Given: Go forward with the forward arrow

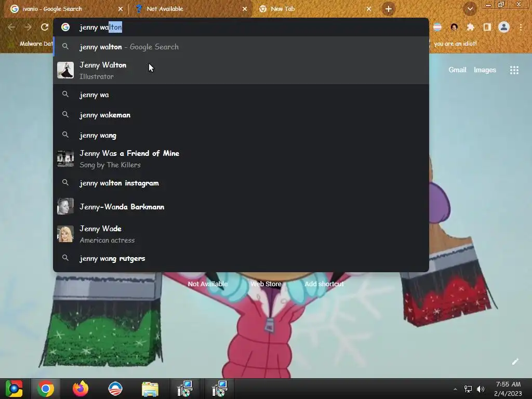Looking at the screenshot, I should tap(28, 27).
